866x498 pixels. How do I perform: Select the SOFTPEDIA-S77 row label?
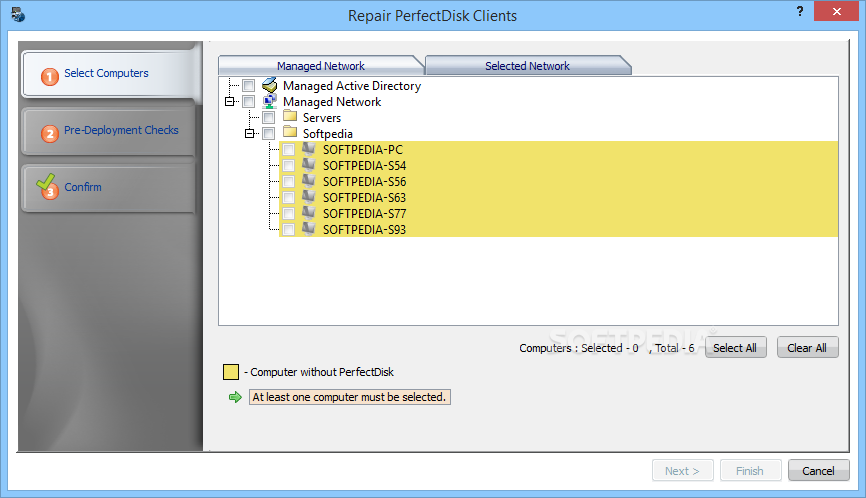tap(365, 214)
